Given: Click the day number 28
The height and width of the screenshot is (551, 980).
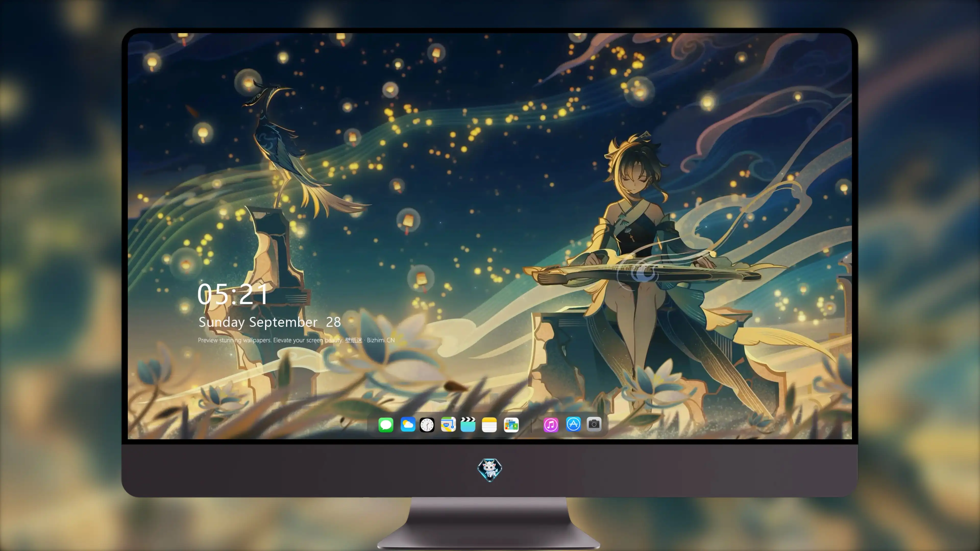Looking at the screenshot, I should pyautogui.click(x=333, y=322).
